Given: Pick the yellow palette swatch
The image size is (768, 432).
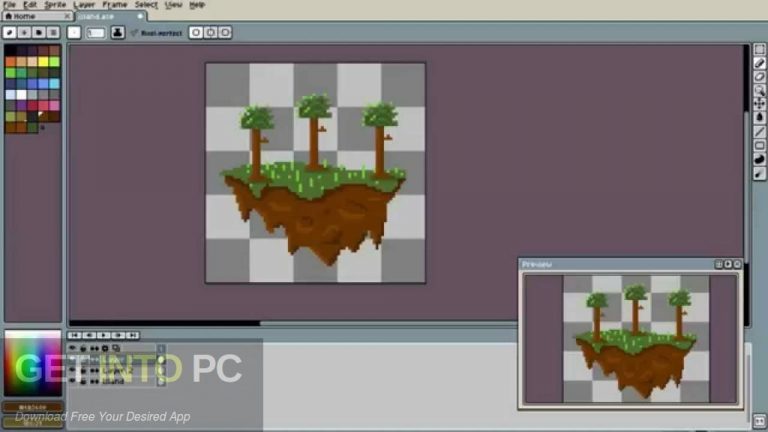Looking at the screenshot, I should coord(43,62).
